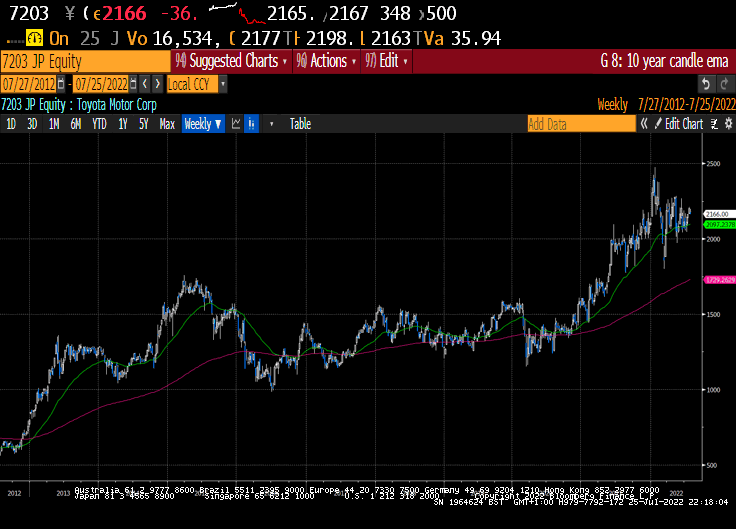Click the Add Data input field
Screen dimensions: 736x529
coord(582,124)
